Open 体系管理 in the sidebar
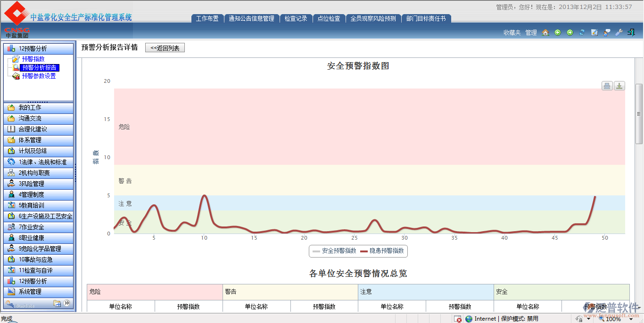Screen dimensions: 644x323 pos(39,140)
